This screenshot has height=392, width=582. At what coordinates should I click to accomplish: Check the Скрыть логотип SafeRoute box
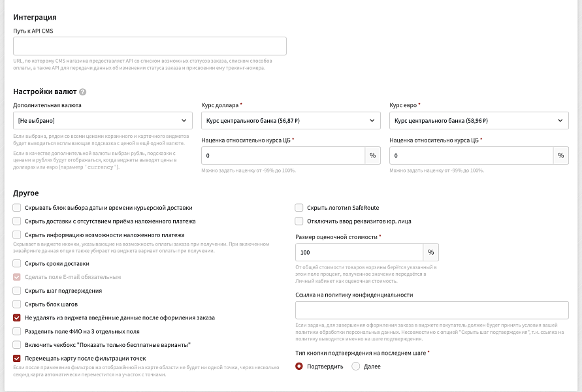[299, 208]
